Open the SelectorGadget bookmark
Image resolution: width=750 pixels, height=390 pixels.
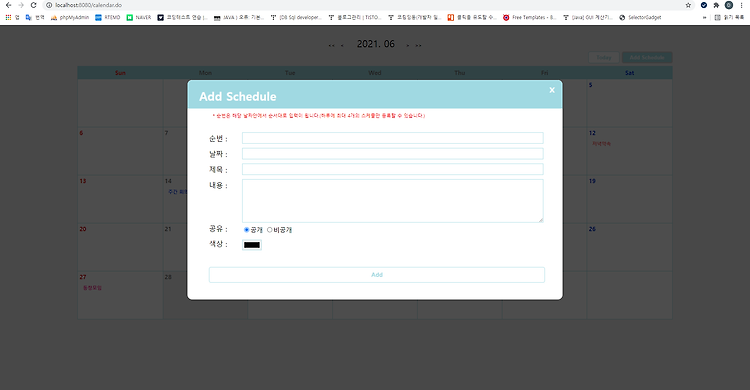pos(640,17)
